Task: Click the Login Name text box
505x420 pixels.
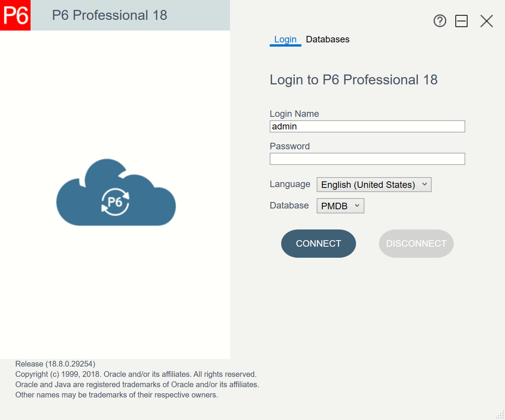Action: 367,126
